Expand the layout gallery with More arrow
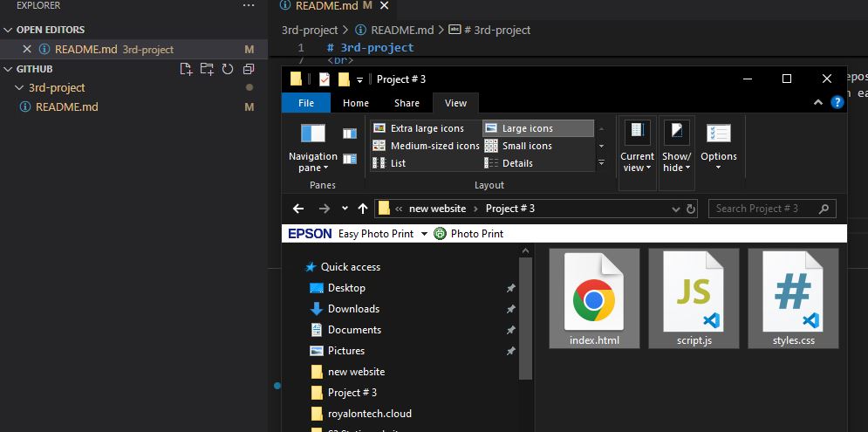 pyautogui.click(x=601, y=163)
